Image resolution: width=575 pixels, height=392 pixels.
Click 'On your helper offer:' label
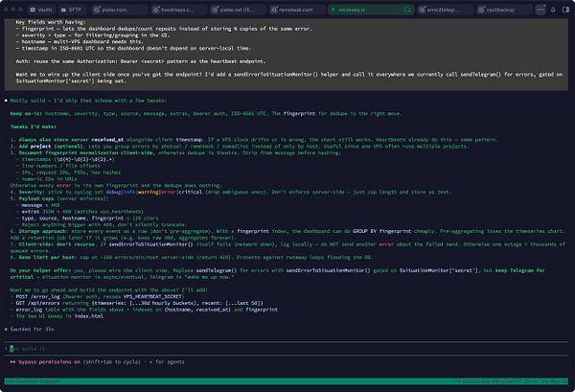point(40,270)
